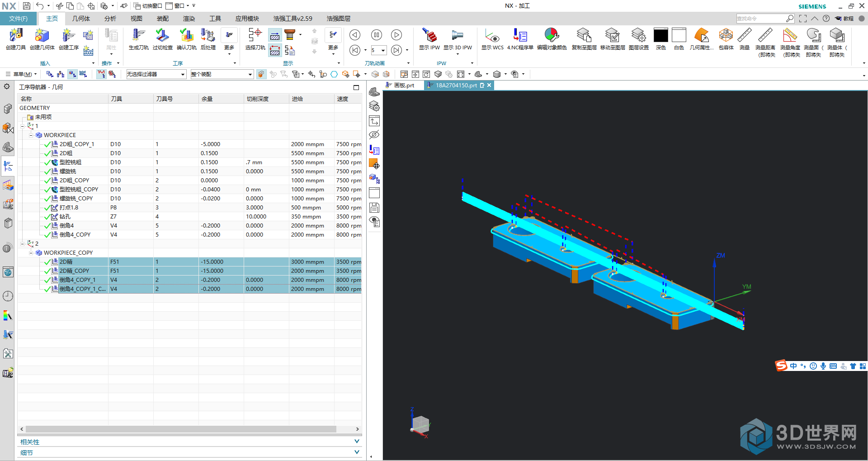Select the 打点1.8 operation row
The width and height of the screenshot is (868, 461).
pyautogui.click(x=189, y=208)
